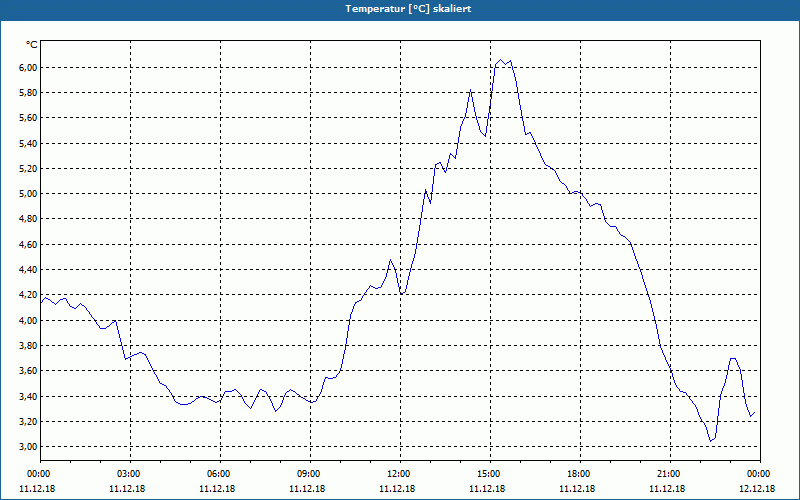The height and width of the screenshot is (500, 800).
Task: Click the 06:00 time axis label
Action: coord(220,474)
